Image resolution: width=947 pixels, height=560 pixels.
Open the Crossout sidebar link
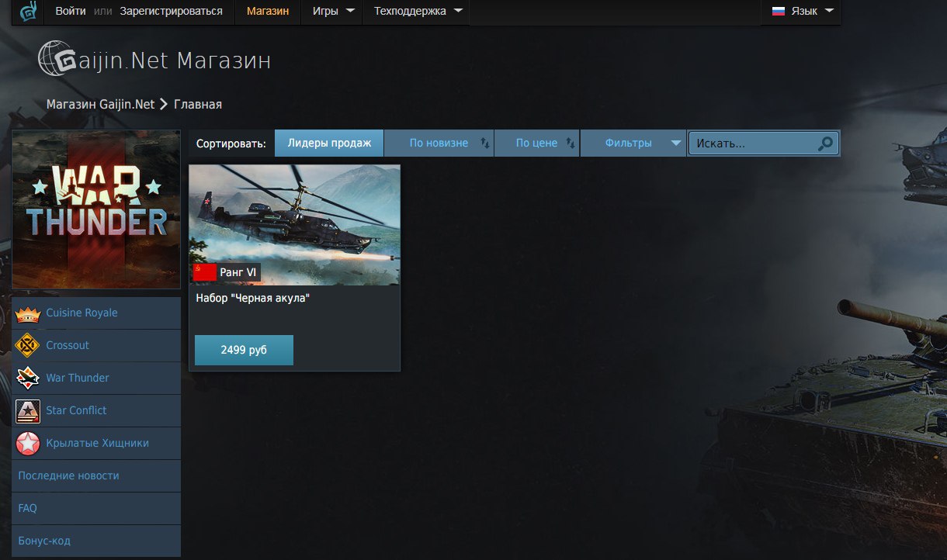(x=96, y=345)
